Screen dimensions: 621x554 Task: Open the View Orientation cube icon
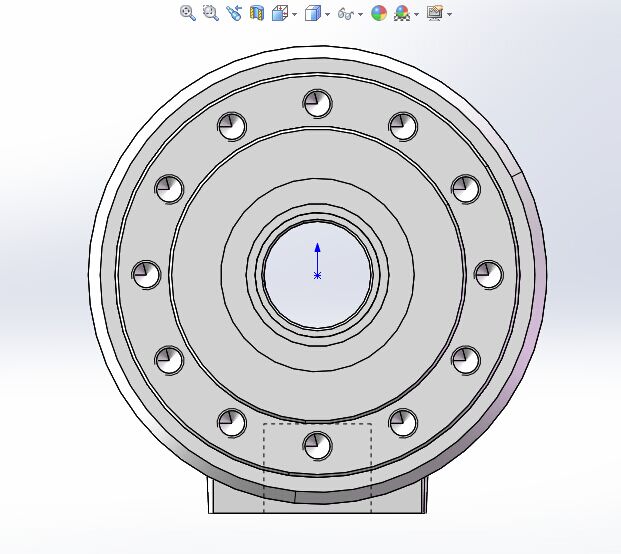[280, 13]
